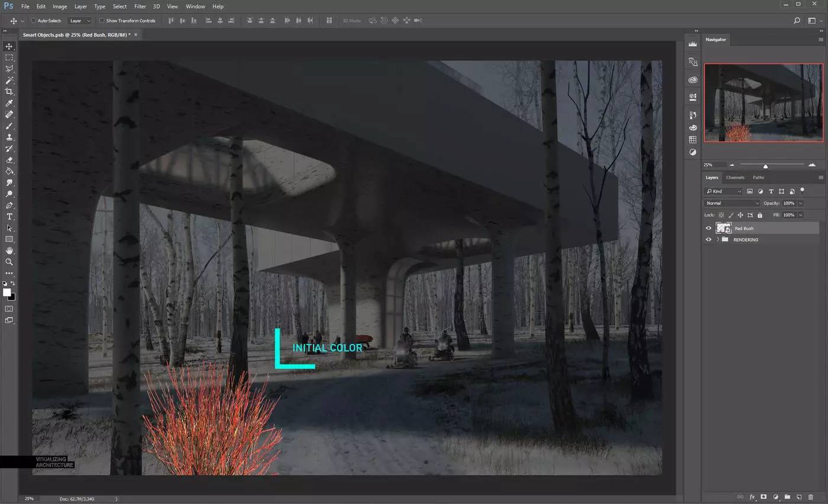
Task: Toggle layer filtering on or off switch
Action: coord(802,191)
